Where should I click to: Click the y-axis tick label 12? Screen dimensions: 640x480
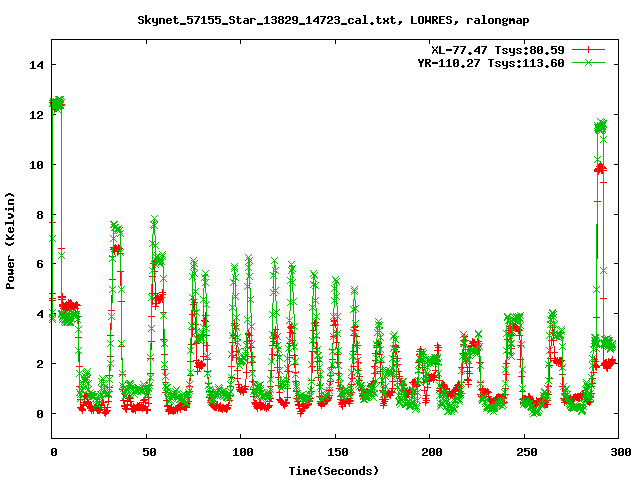36,115
